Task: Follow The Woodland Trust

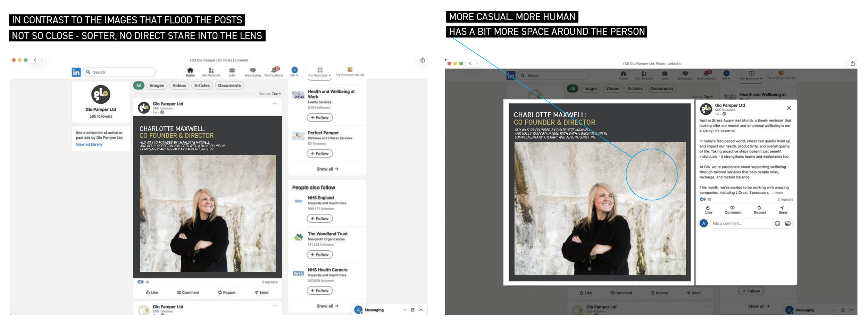Action: pos(319,255)
